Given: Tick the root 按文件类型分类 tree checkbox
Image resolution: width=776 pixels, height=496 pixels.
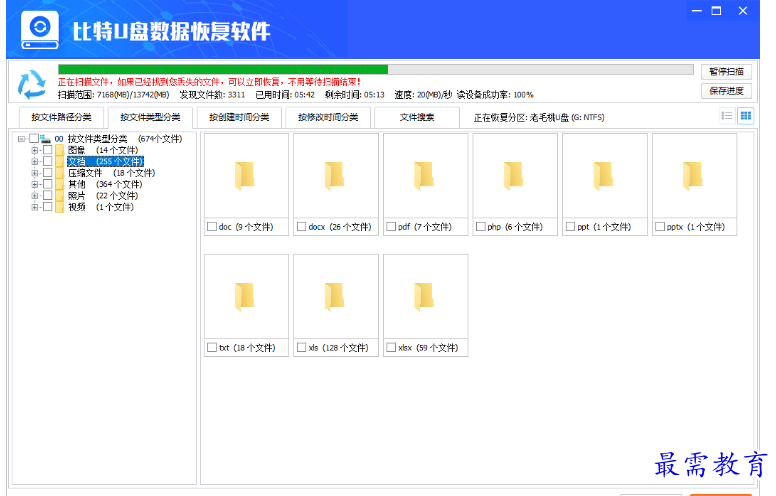Looking at the screenshot, I should pyautogui.click(x=34, y=139).
